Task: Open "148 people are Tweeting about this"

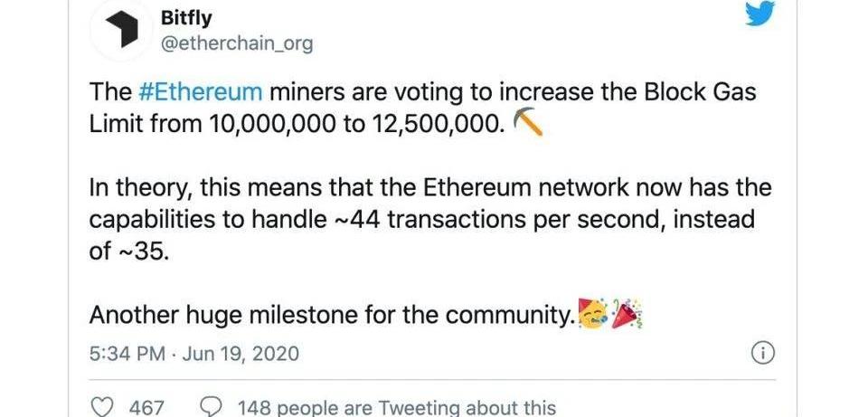Action: click(x=396, y=408)
